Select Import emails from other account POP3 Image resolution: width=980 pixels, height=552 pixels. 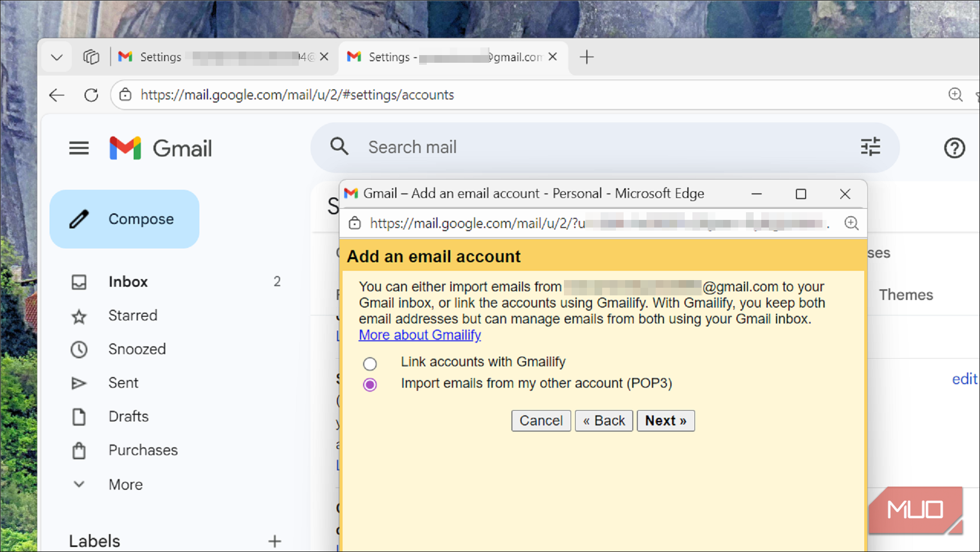pyautogui.click(x=370, y=384)
